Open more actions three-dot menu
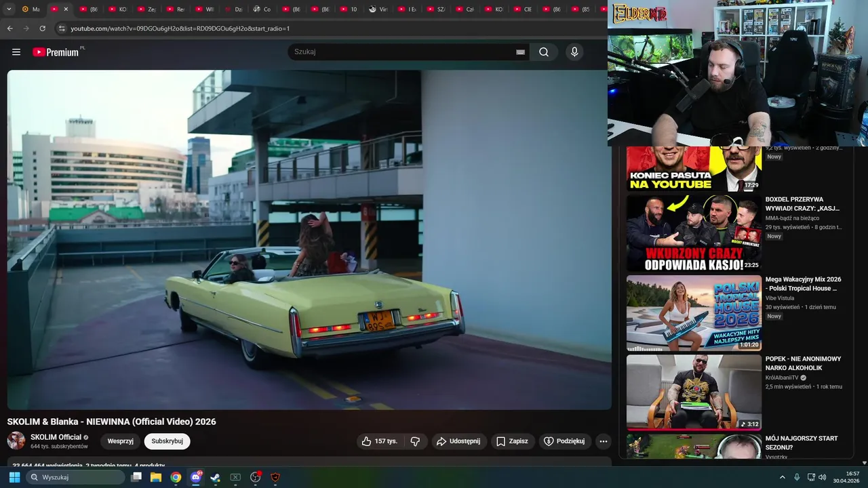Screen dimensions: 868x488 click(603, 441)
